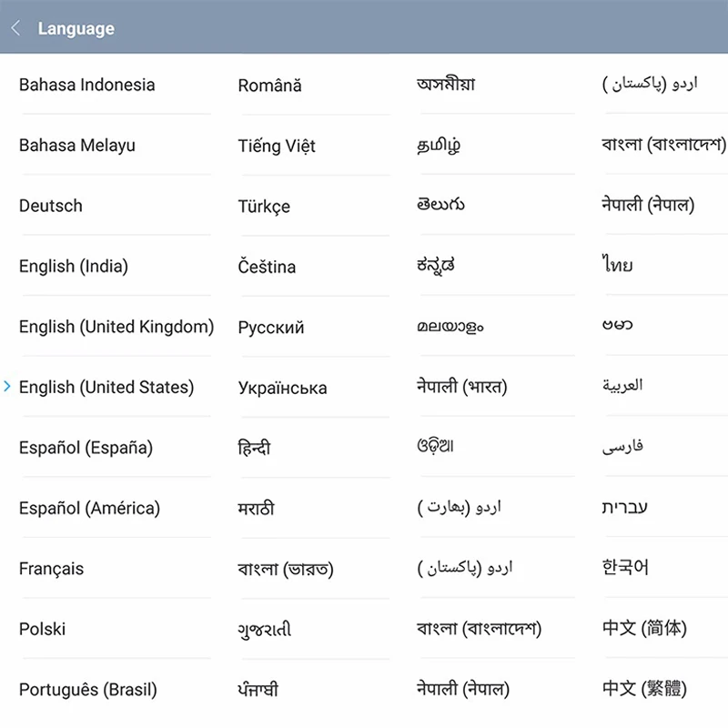
Task: Choose Čeština language
Action: tap(267, 267)
